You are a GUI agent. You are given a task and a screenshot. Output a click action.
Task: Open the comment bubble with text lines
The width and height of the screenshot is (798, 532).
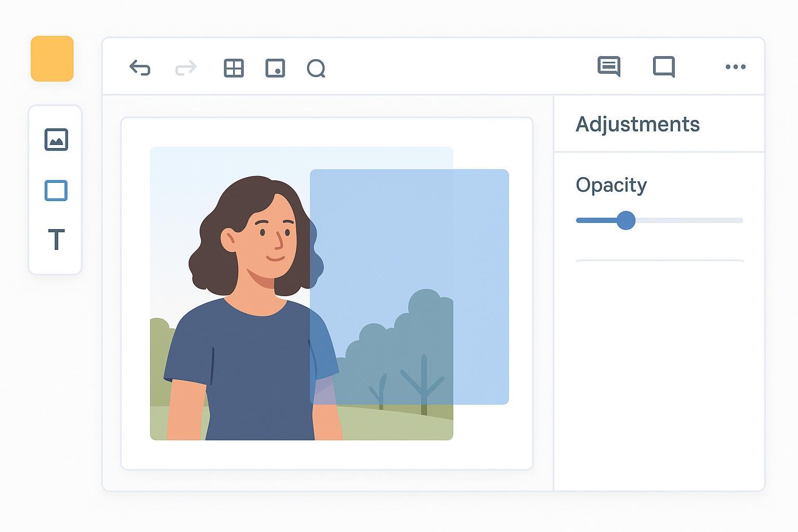[x=609, y=66]
